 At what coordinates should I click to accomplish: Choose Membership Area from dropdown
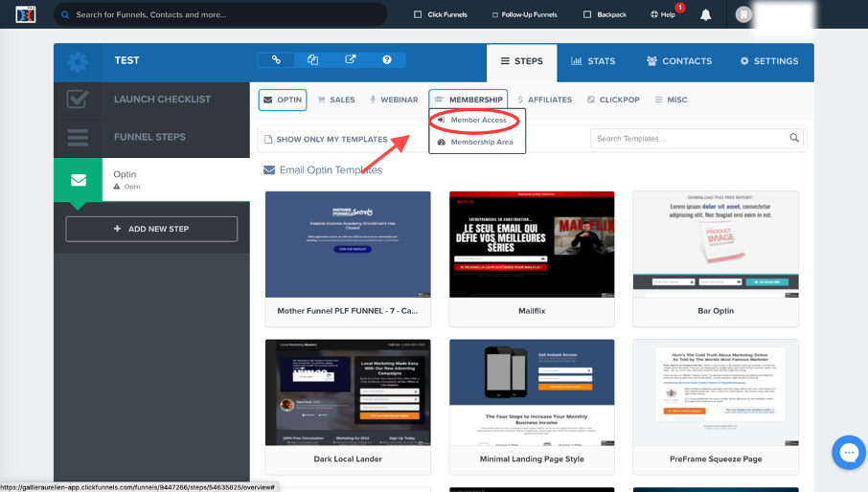477,142
